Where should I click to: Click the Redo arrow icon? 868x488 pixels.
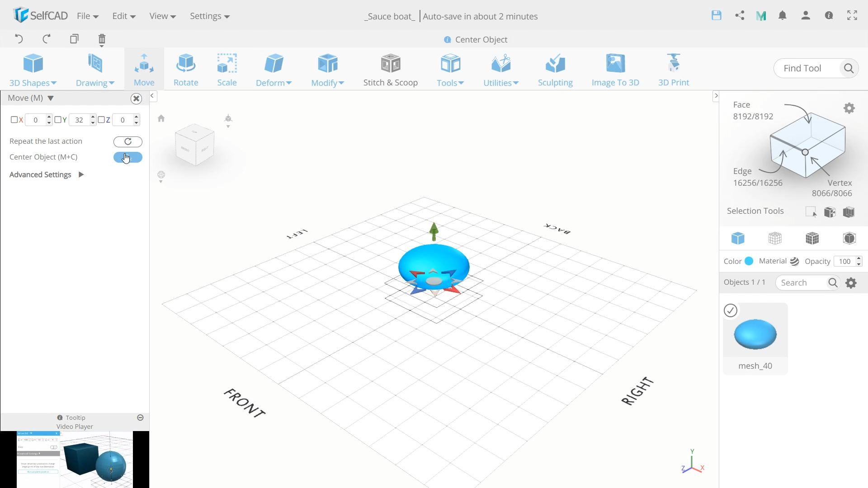[46, 39]
